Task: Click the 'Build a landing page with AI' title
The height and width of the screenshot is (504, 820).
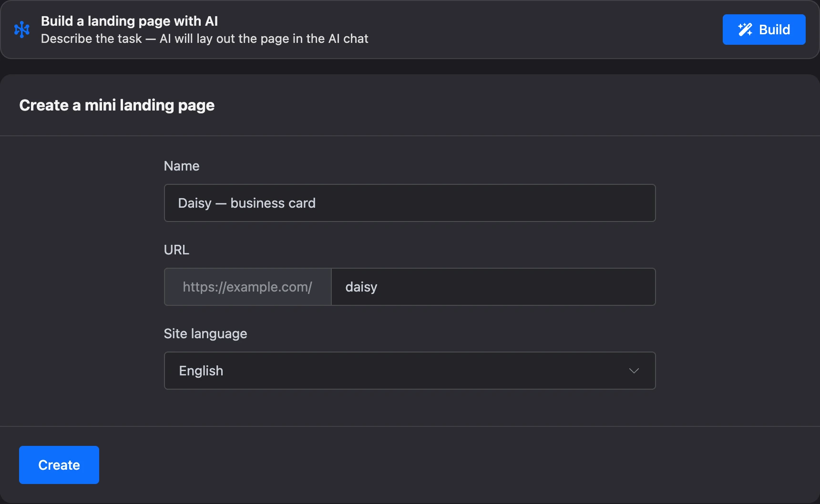Action: pos(129,21)
